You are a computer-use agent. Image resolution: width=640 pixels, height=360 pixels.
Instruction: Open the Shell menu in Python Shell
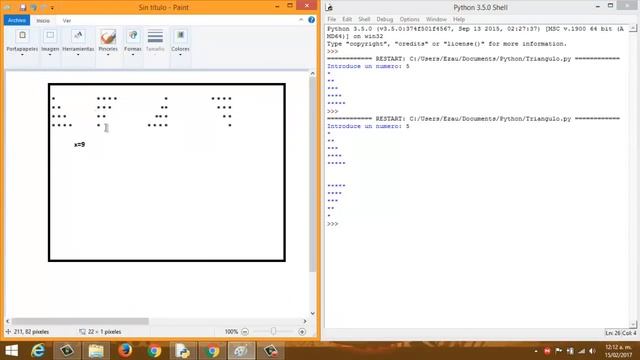pos(364,19)
